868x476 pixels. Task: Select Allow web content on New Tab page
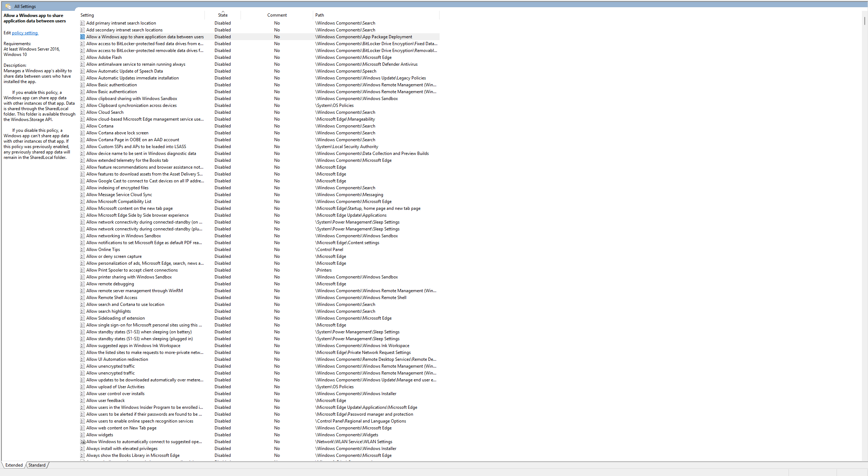[121, 428]
